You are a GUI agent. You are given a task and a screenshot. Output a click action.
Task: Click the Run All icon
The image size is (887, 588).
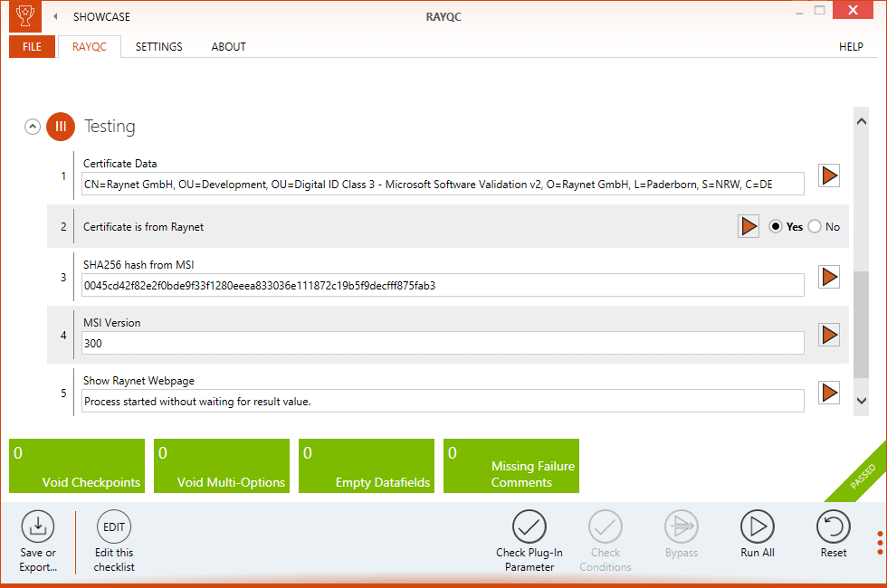coord(758,526)
